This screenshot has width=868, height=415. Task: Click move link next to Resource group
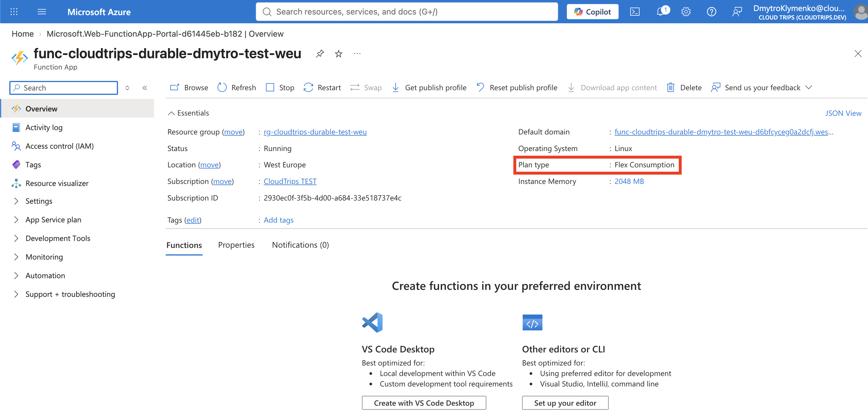[233, 132]
